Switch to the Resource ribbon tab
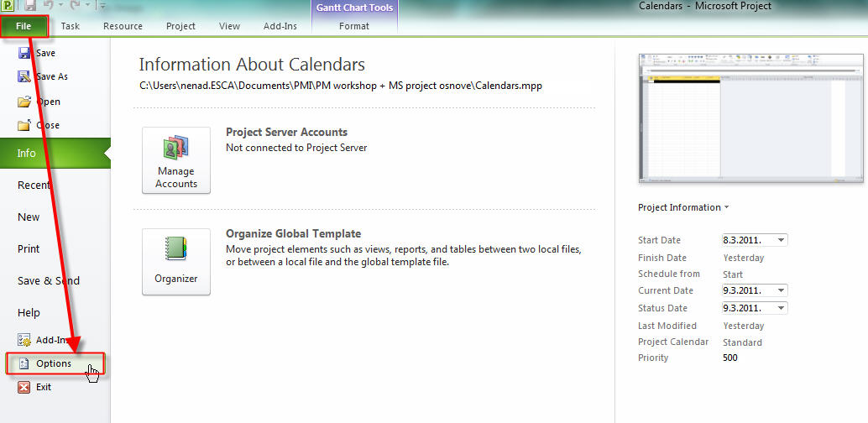 click(123, 26)
